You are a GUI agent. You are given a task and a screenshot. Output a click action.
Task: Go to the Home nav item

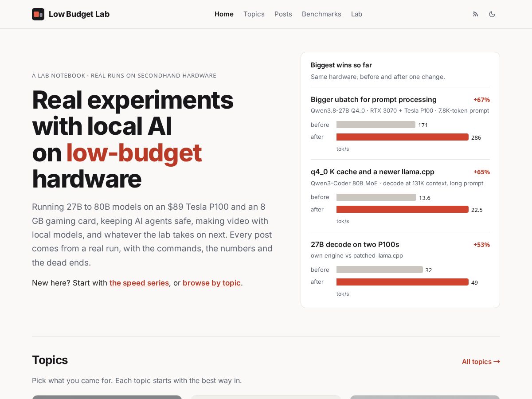coord(224,14)
